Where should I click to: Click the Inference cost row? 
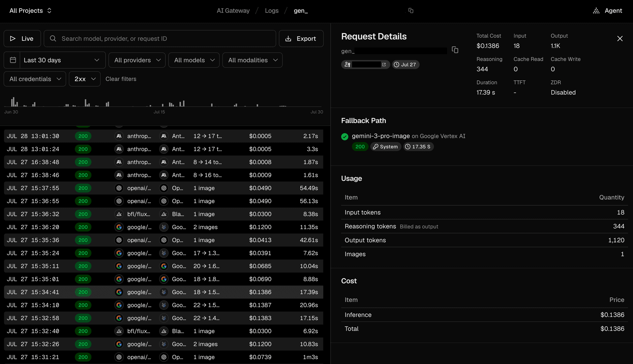point(484,315)
